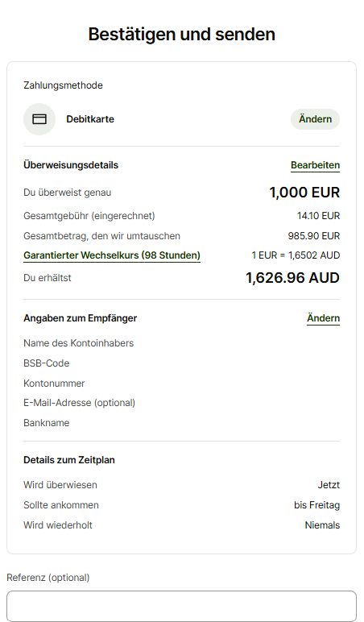This screenshot has width=364, height=622.
Task: Click the 14.10 EUR fee value
Action: [318, 216]
